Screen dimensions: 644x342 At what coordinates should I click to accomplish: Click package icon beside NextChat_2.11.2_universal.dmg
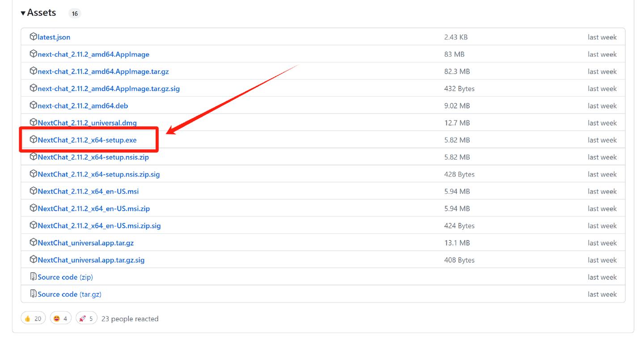pos(33,122)
